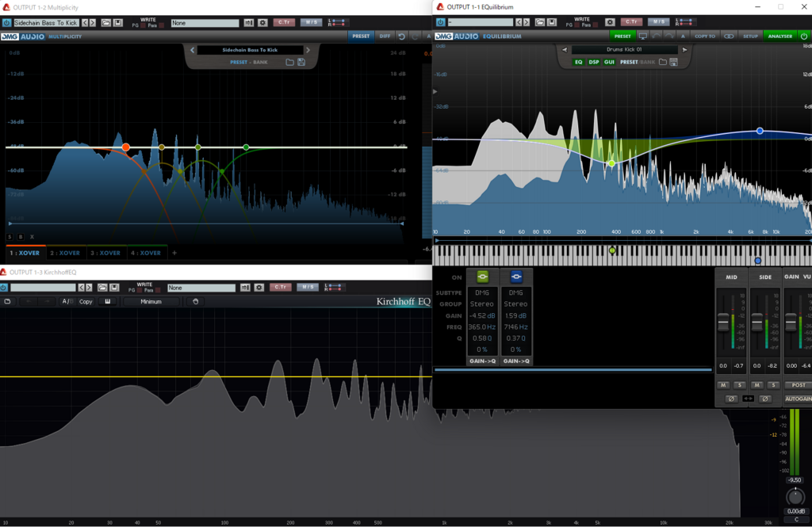Viewport: 812px width, 527px height.
Task: Click the blue 7146 Hz band node
Action: (x=760, y=131)
